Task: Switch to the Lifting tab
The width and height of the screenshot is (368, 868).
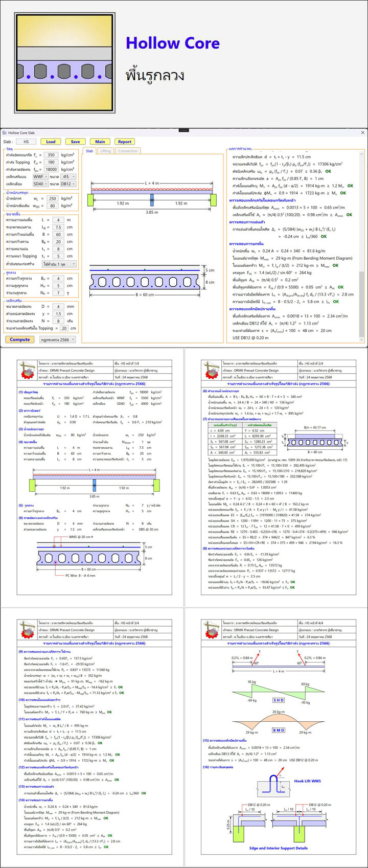Action: click(105, 151)
